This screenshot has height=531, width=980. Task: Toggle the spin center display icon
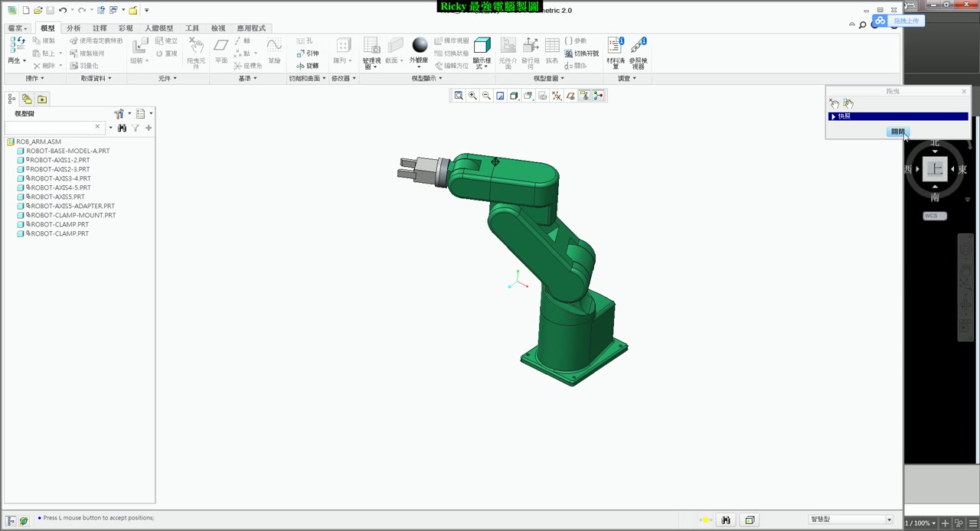598,96
